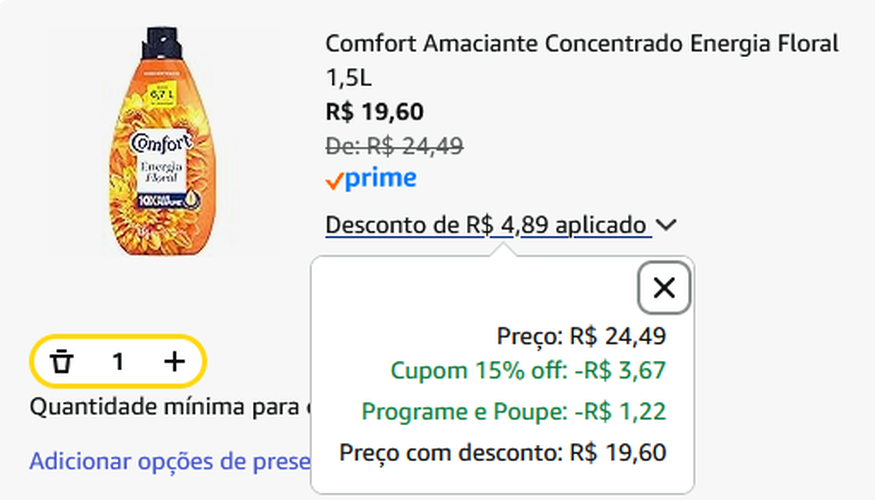Open the Comfort product thumbnail image
The height and width of the screenshot is (500, 875).
[x=160, y=140]
